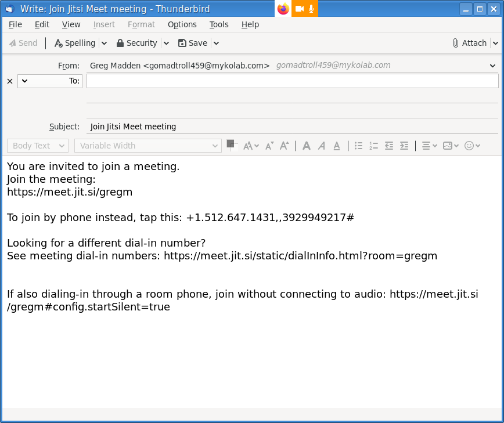The width and height of the screenshot is (504, 423).
Task: Apply bulleted list
Action: click(358, 146)
